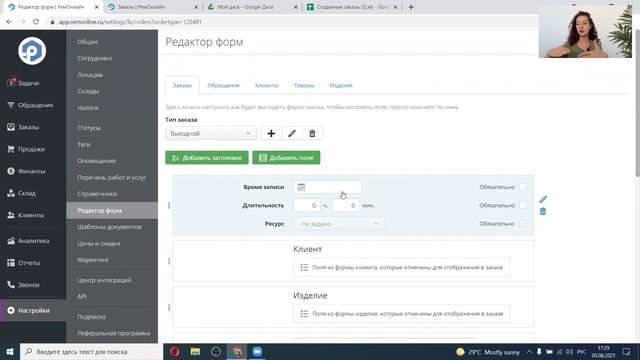The width and height of the screenshot is (640, 360).
Task: Click Добавить поле button
Action: tap(286, 158)
